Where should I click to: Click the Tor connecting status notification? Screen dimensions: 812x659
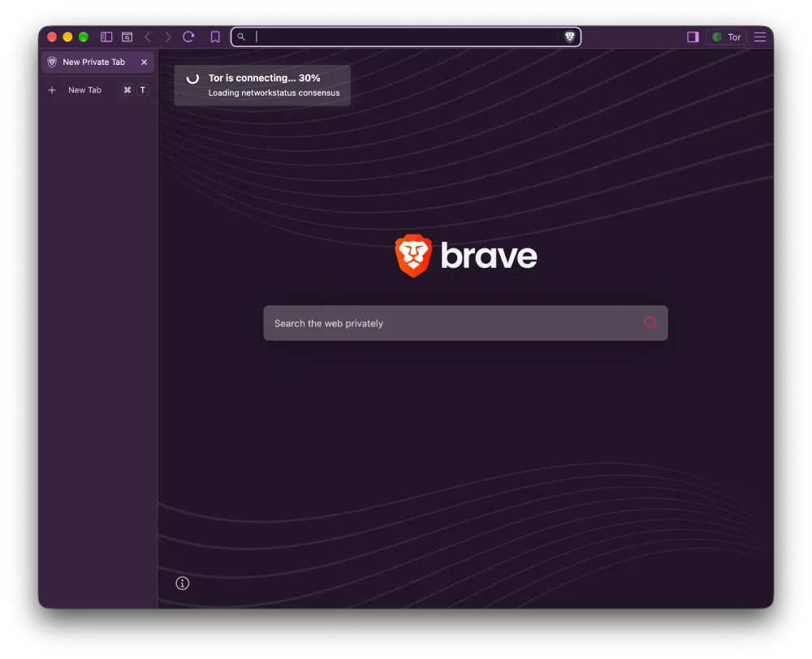(262, 85)
